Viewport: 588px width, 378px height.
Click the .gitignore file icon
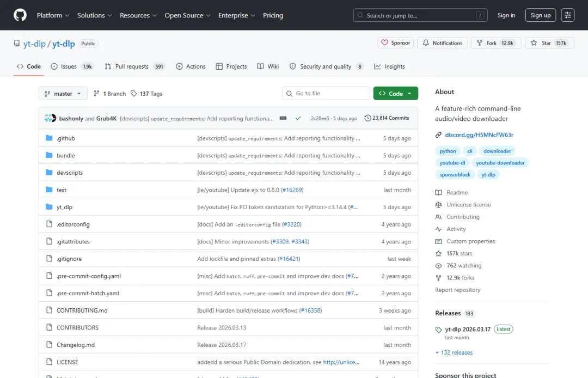click(x=49, y=258)
